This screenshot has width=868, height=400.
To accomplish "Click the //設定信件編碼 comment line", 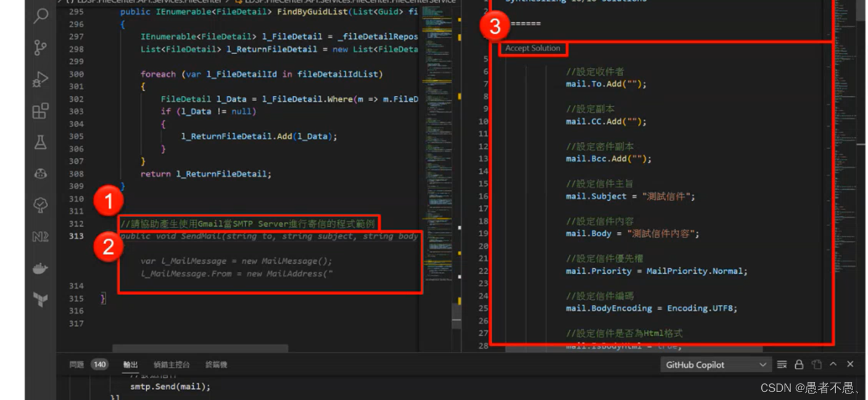I will (x=600, y=296).
